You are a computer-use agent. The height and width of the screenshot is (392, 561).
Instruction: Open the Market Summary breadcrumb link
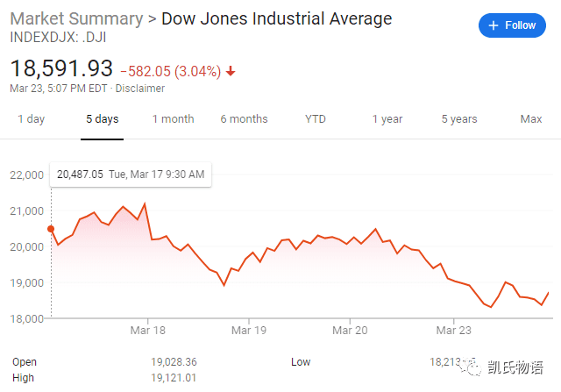coord(76,18)
